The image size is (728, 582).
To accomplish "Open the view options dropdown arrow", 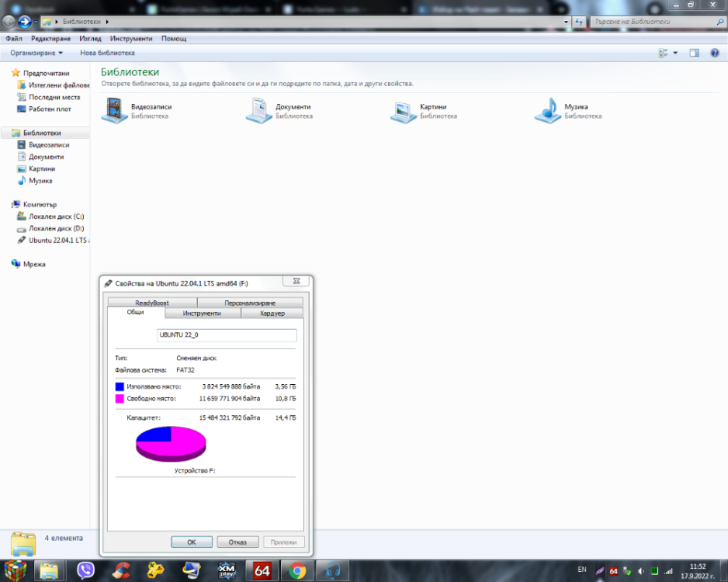I will 675,53.
